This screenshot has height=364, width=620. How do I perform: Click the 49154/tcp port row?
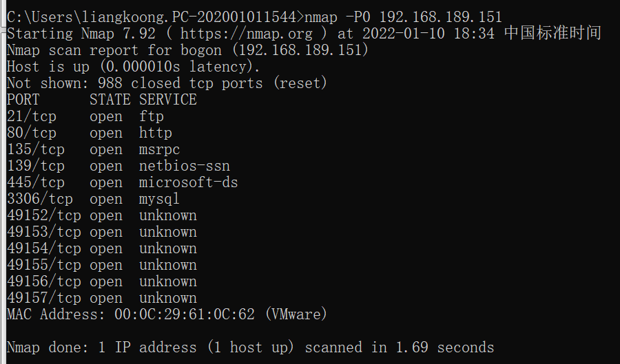pos(102,249)
